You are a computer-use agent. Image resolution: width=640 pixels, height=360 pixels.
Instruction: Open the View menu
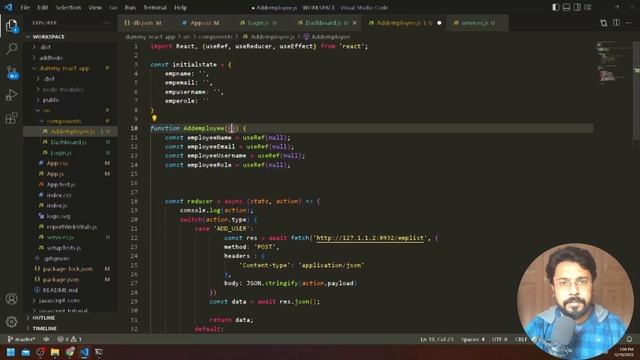[x=95, y=7]
